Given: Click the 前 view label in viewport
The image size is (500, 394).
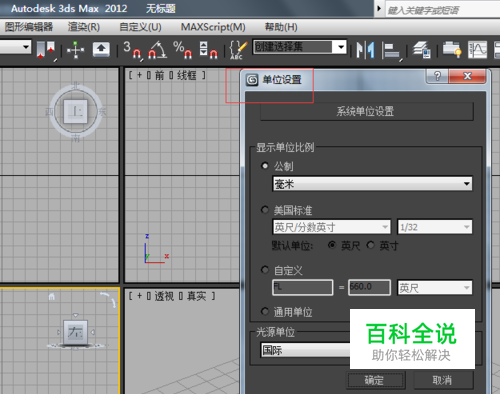Looking at the screenshot, I should pos(159,76).
